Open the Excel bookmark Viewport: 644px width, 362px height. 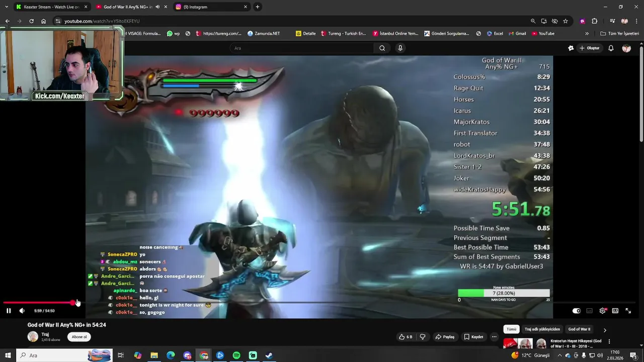click(x=495, y=34)
